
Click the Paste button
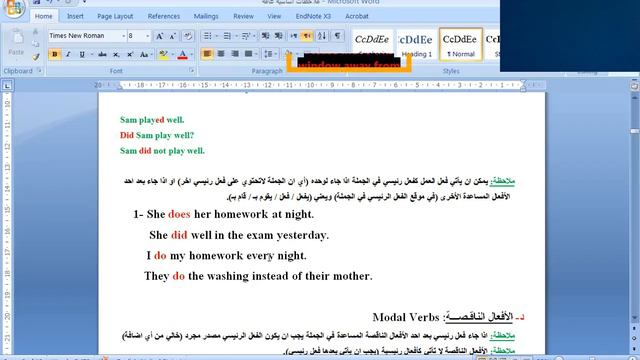[x=16, y=43]
